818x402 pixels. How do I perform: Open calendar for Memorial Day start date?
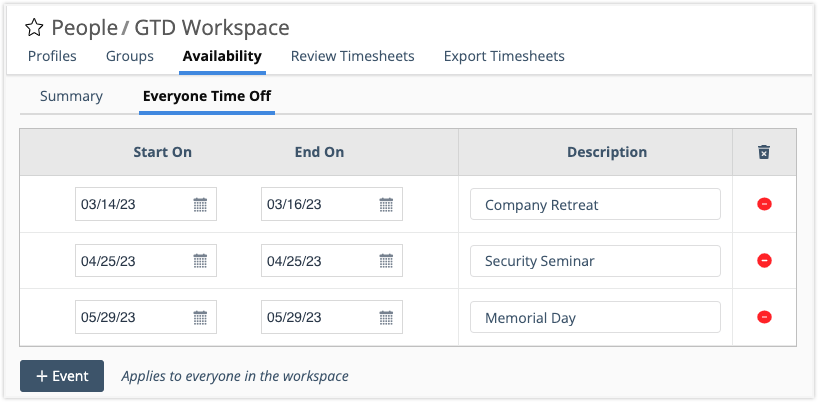[200, 319]
